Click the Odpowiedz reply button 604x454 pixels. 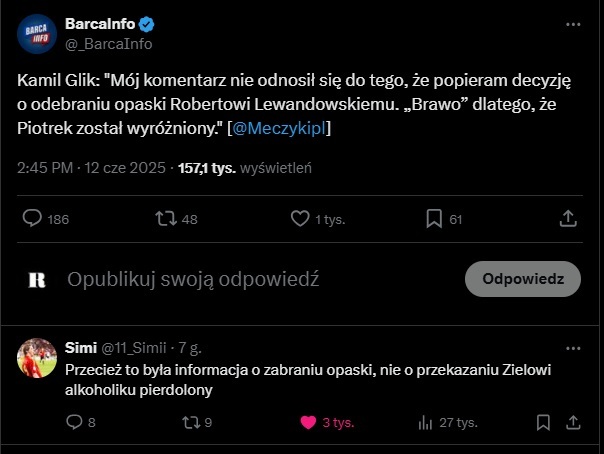click(x=523, y=280)
